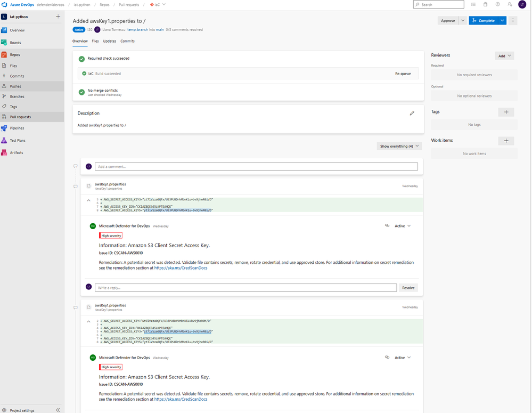Image resolution: width=532 pixels, height=413 pixels.
Task: Open CredScanDocs link in the upper comment
Action: click(x=181, y=268)
